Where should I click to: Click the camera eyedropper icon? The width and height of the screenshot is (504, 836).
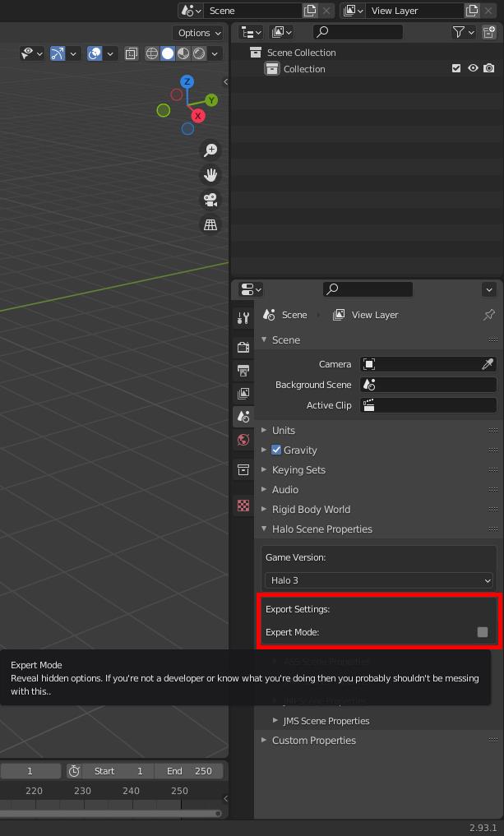pos(488,364)
